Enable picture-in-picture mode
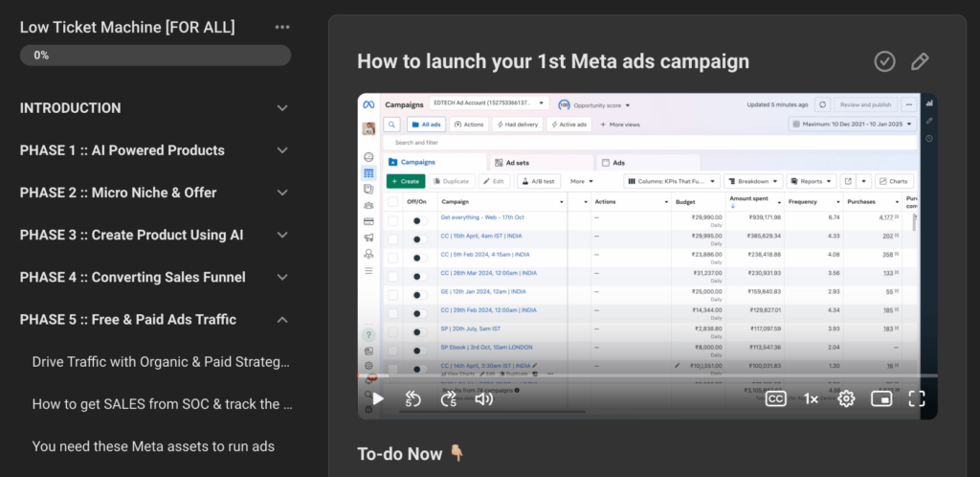The height and width of the screenshot is (477, 980). coord(881,398)
